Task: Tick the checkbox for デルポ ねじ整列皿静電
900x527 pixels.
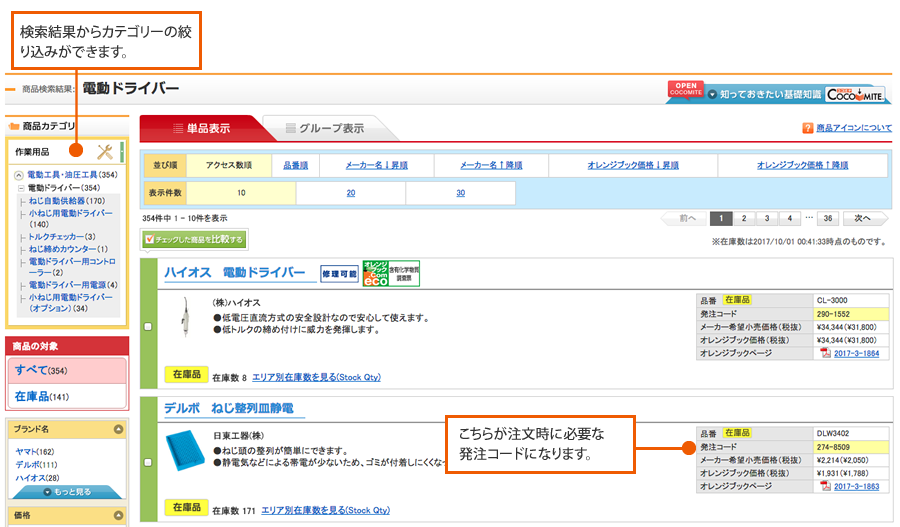Action: (148, 462)
